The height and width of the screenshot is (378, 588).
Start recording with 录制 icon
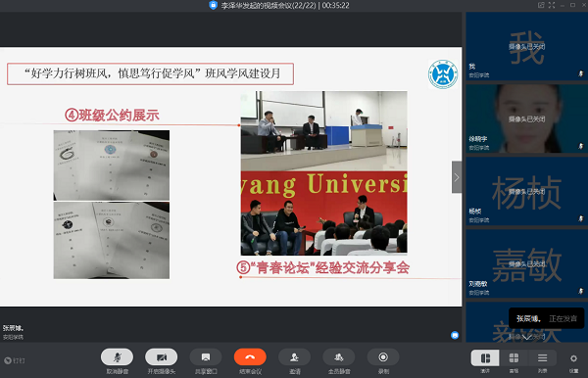(383, 357)
